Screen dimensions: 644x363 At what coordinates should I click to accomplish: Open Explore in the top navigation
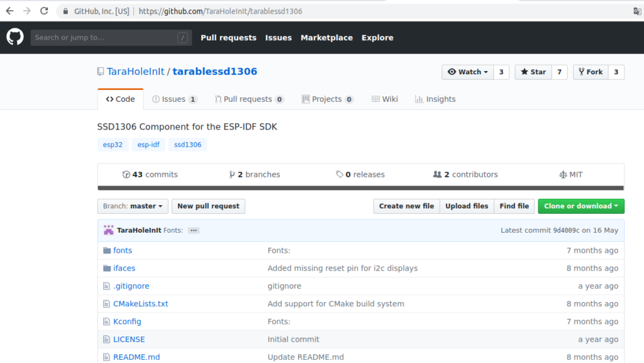pyautogui.click(x=377, y=37)
